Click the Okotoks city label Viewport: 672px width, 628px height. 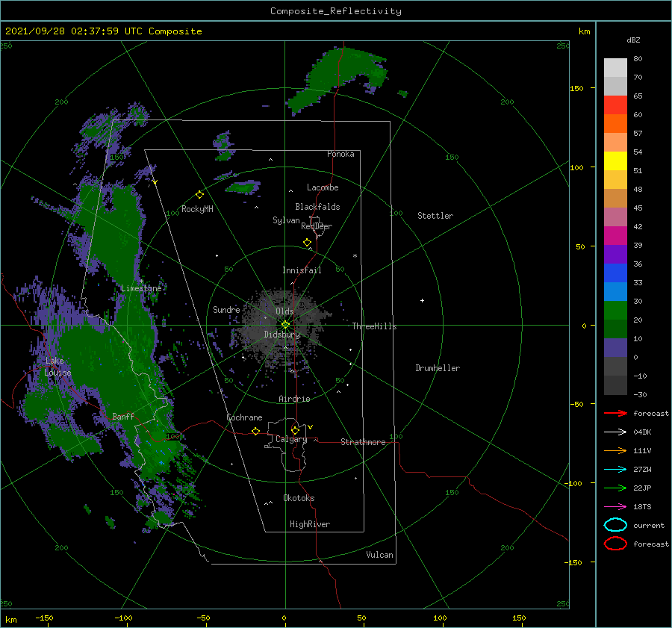click(x=299, y=498)
